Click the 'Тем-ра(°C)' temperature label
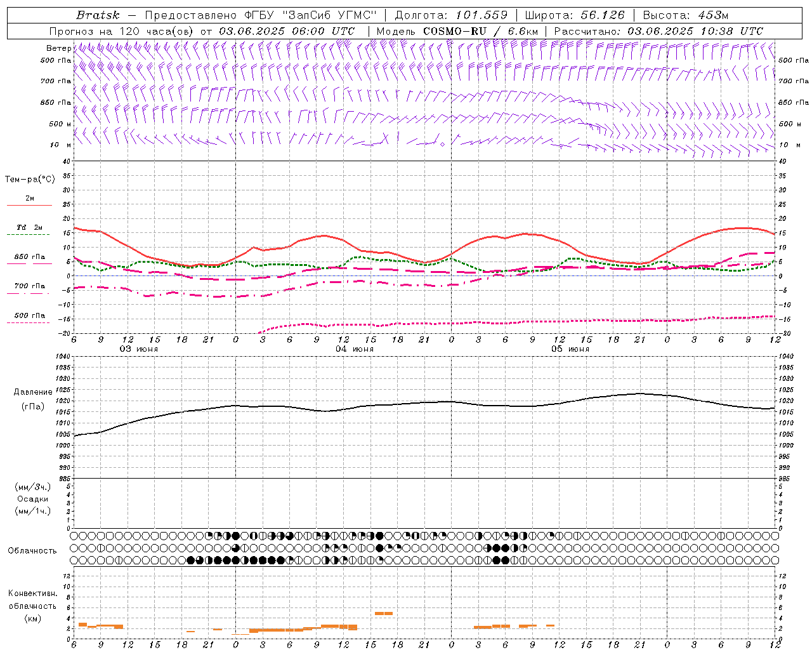The height and width of the screenshot is (650, 812). 30,180
